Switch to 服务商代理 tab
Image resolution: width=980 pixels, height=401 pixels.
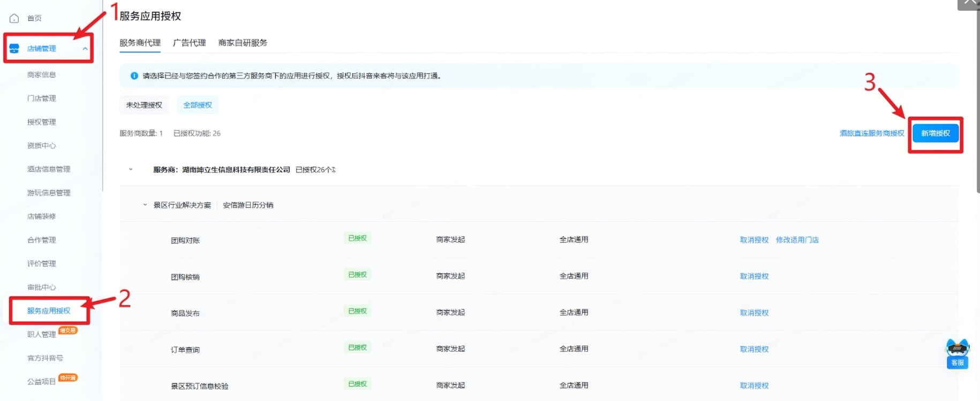140,43
